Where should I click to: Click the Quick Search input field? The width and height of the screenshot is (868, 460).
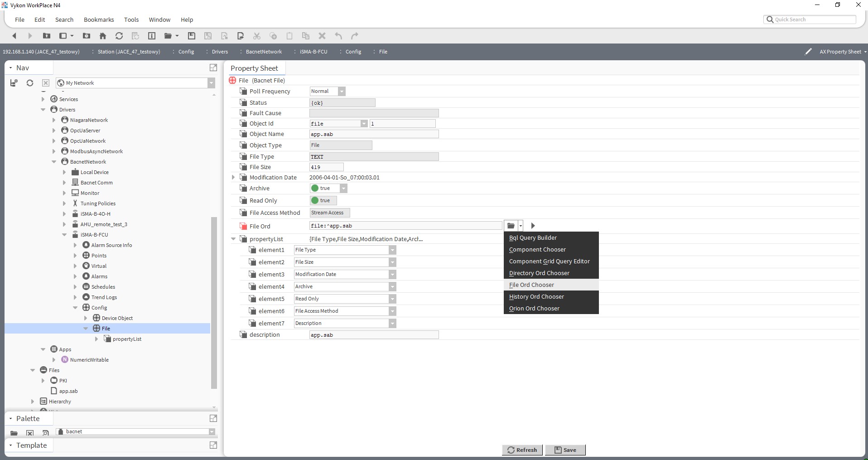click(811, 19)
